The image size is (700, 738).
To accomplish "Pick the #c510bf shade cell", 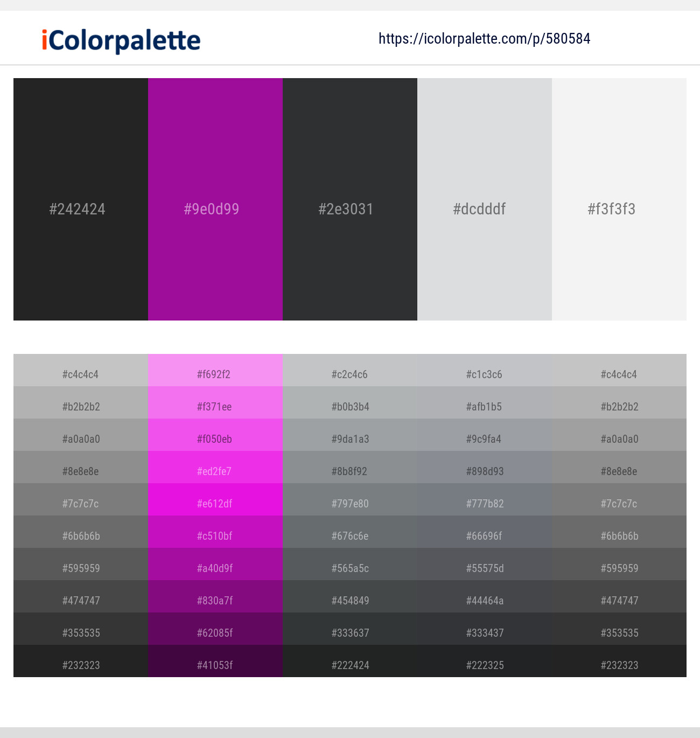I will click(x=215, y=532).
